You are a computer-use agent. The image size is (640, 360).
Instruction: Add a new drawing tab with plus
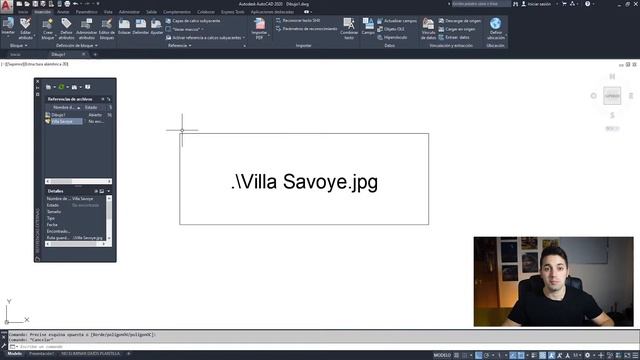click(95, 54)
